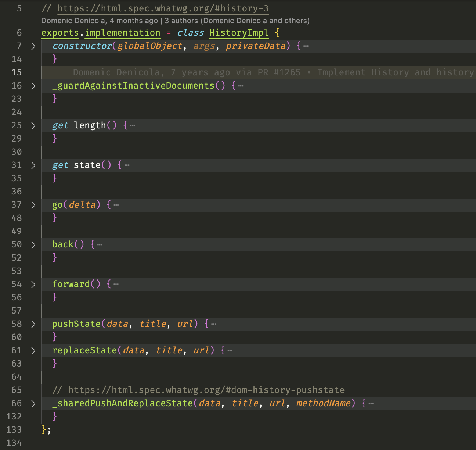Screen dimensions: 476x450
Task: Click the ellipsis after _sharedPushAndReplaceState brace
Action: pos(371,403)
